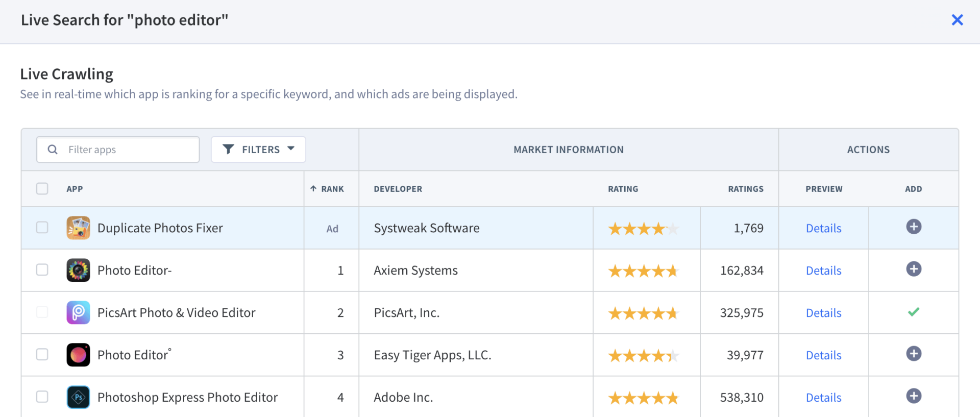This screenshot has width=980, height=417.
Task: Click the star rating for Axiem Systems
Action: [643, 271]
